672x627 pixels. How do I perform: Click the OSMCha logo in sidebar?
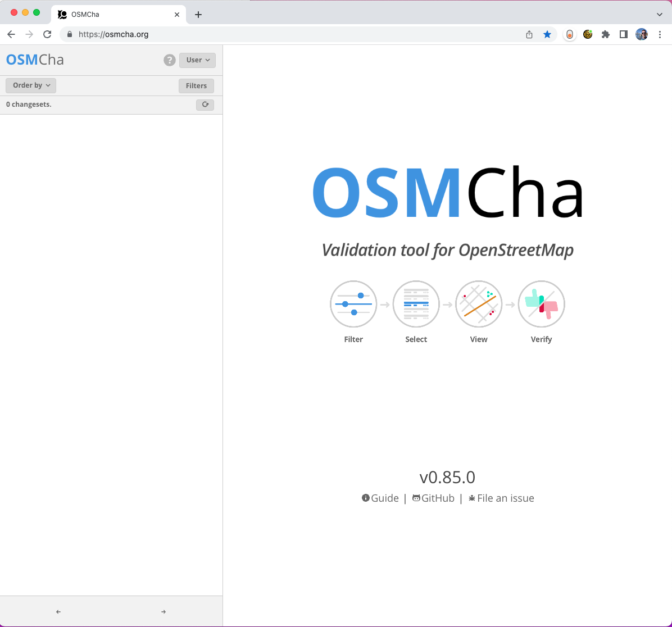(35, 60)
